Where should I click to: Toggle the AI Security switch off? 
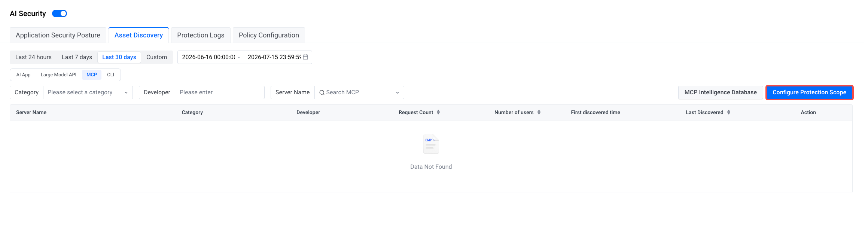click(60, 13)
